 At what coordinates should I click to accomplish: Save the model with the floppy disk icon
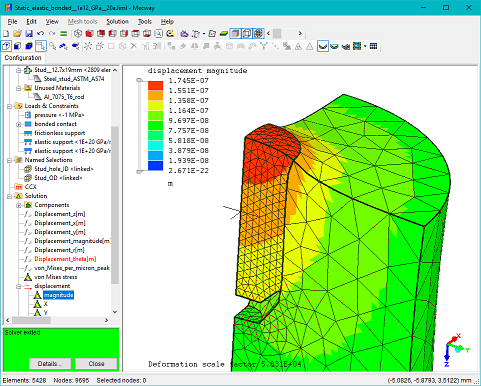(x=29, y=33)
